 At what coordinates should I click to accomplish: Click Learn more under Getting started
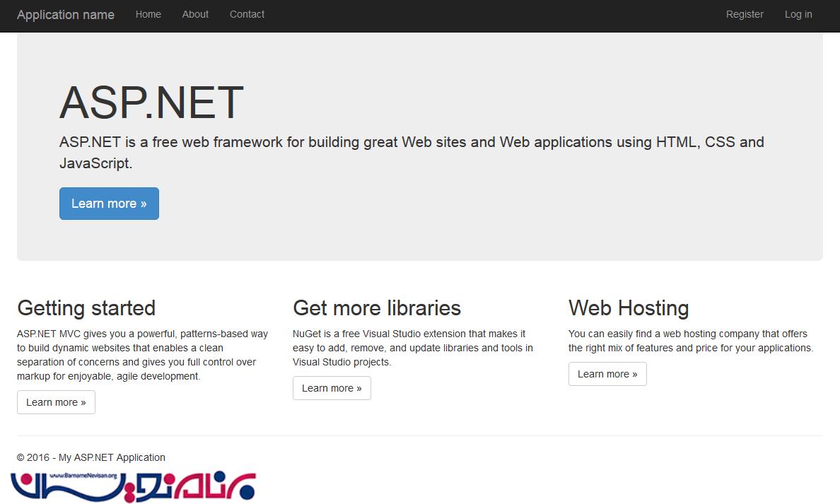click(x=56, y=402)
